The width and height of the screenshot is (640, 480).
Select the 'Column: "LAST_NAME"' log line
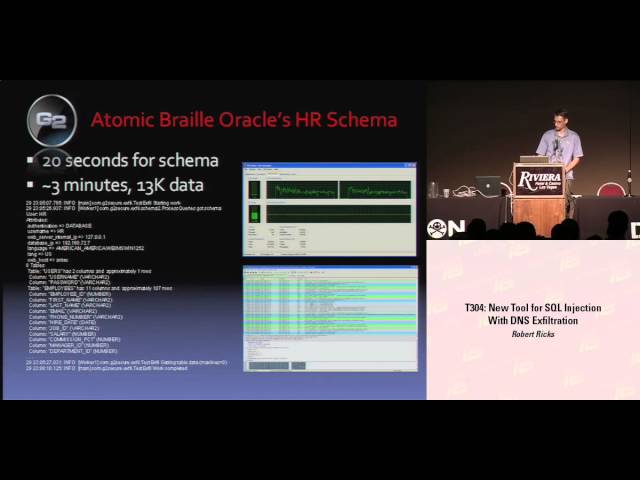click(70, 305)
